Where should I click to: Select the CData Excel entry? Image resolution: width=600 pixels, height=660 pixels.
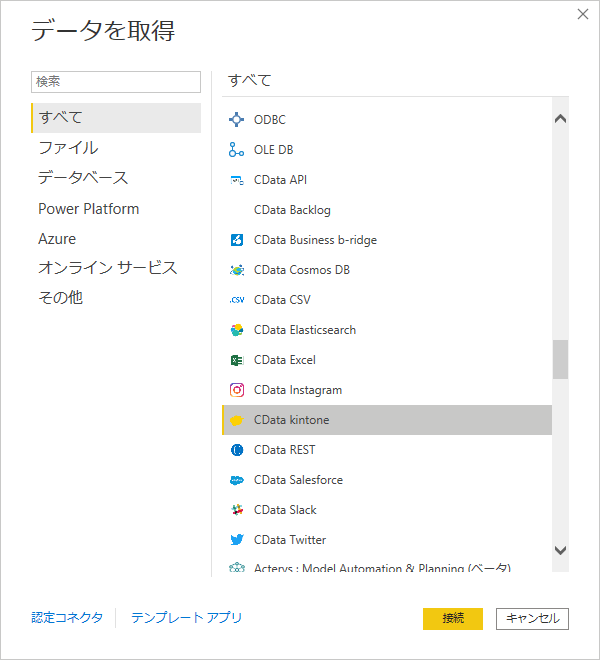coord(387,360)
